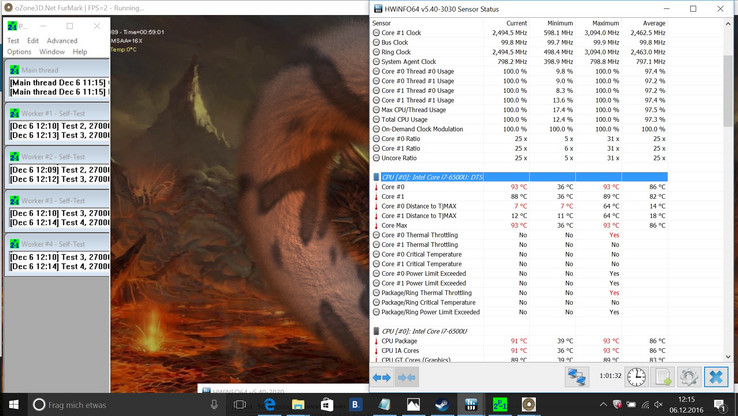Switch to FurMark taskbar icon
Screen dimensions: 738x416
(x=529, y=405)
